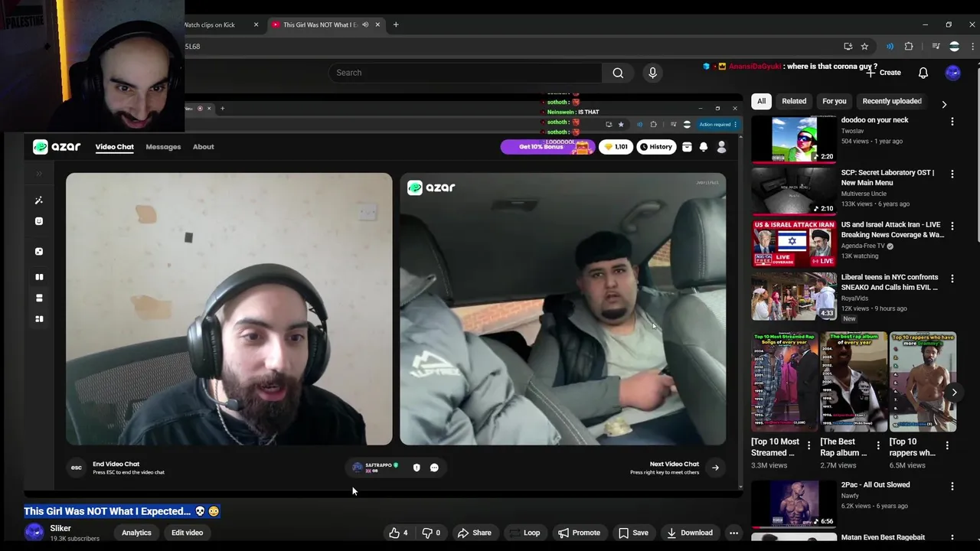Viewport: 980px width, 551px height.
Task: Open options menu for SCP Secret Laboratory OST
Action: click(952, 174)
